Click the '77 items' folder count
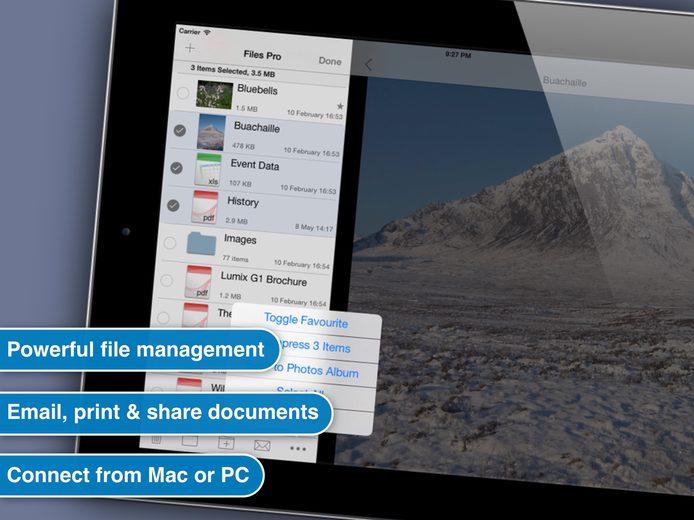This screenshot has width=694, height=520. pos(235,258)
